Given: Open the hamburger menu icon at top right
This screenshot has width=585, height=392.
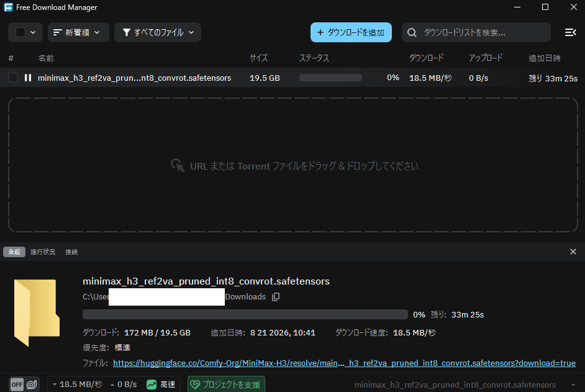Looking at the screenshot, I should (570, 32).
